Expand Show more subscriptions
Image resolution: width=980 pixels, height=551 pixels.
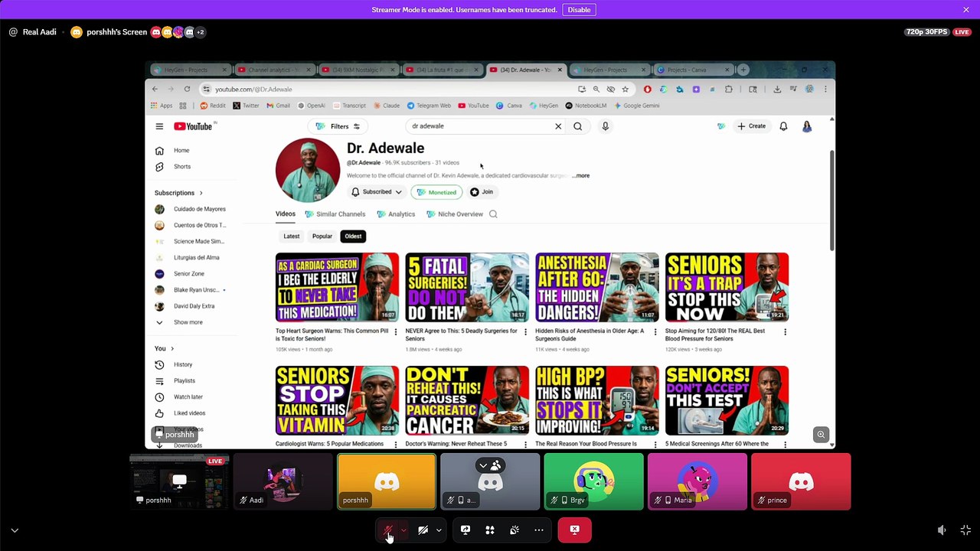[x=179, y=322]
